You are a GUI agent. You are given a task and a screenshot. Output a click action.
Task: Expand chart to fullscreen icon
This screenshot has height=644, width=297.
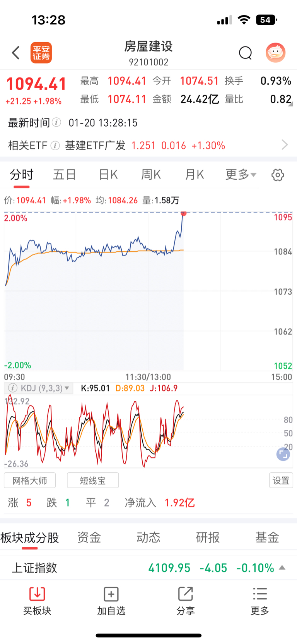[283, 454]
